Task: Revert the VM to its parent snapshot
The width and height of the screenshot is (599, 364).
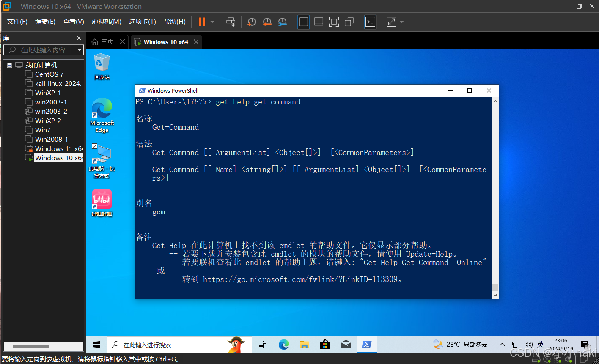Action: pyautogui.click(x=267, y=22)
